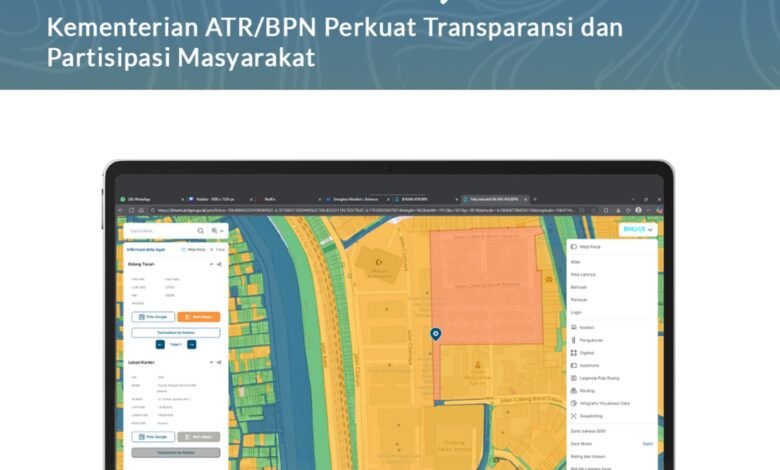Close the info panel with Tutup
Image resolution: width=780 pixels, height=470 pixels.
click(217, 249)
